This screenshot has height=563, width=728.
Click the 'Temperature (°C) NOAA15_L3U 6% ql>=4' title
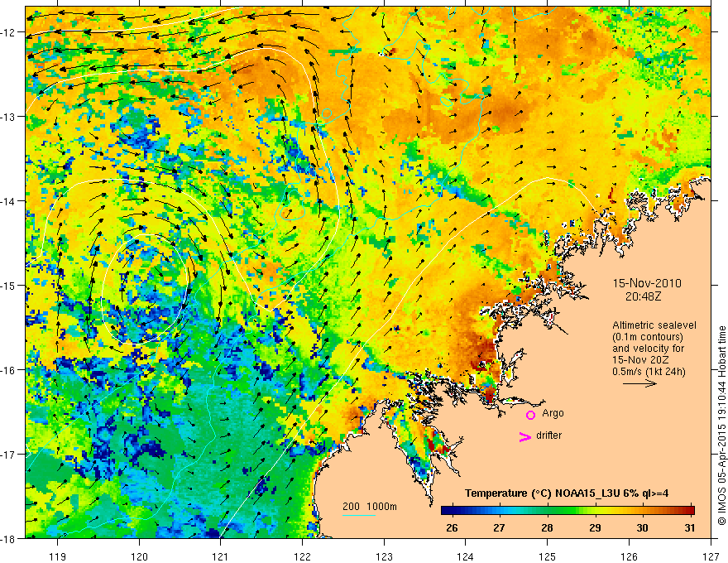[567, 493]
